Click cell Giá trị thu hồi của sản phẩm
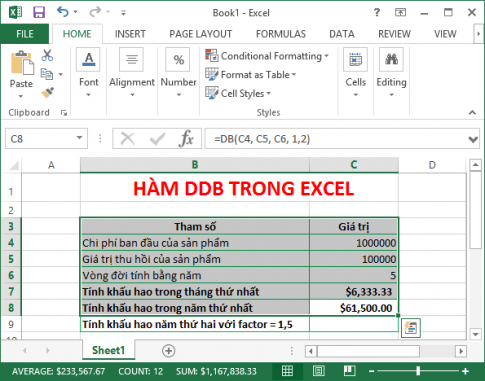This screenshot has height=381, width=485. [195, 259]
